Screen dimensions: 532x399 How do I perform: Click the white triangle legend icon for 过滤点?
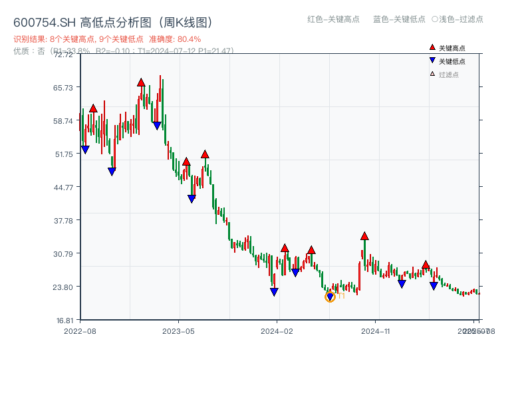click(x=432, y=74)
